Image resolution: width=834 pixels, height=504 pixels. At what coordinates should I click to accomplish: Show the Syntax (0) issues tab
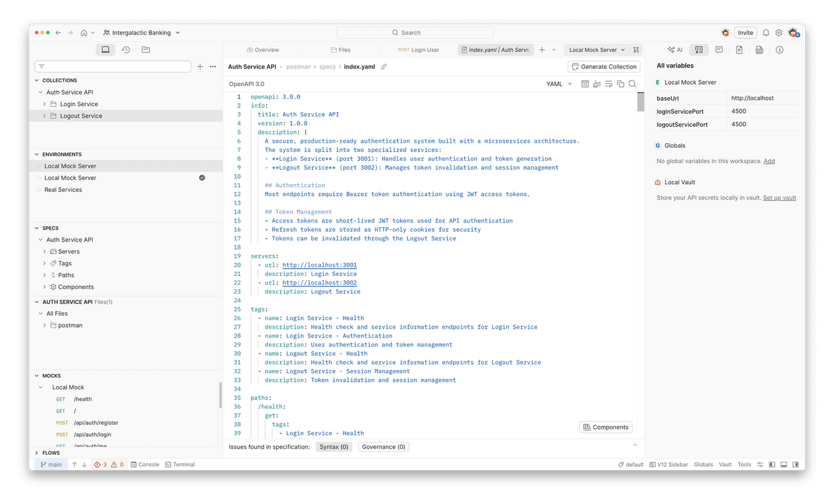[334, 447]
